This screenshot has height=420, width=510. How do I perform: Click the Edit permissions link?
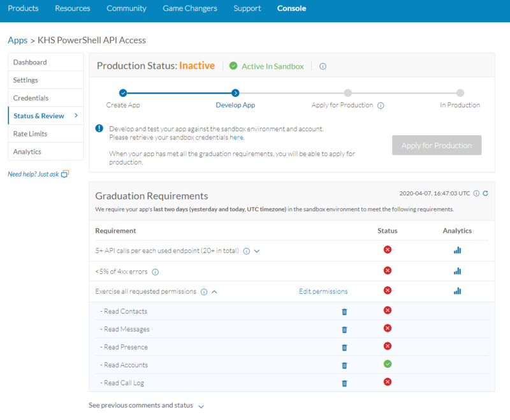(323, 291)
